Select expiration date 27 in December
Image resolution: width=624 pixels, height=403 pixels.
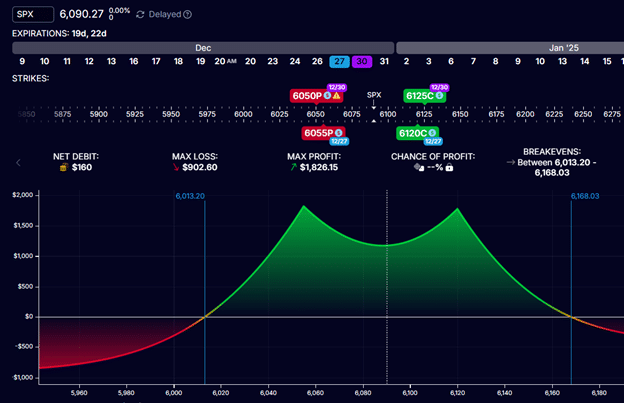(x=339, y=61)
